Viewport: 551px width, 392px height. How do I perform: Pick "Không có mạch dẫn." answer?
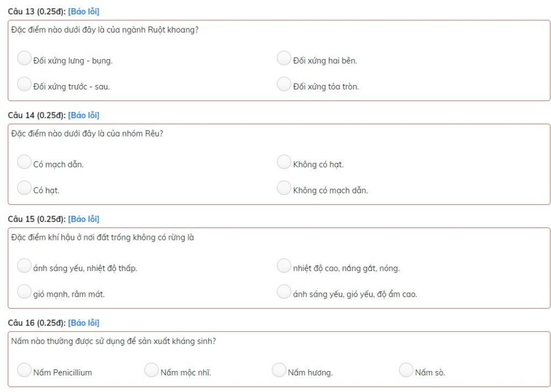point(284,188)
